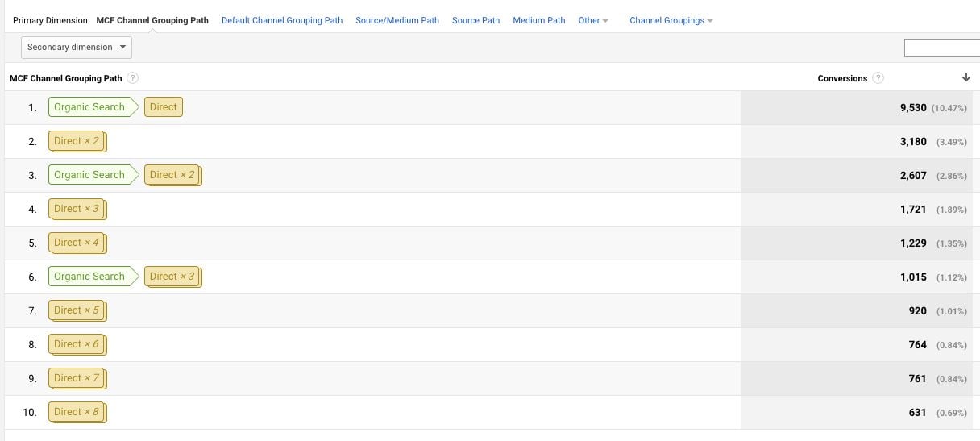
Task: Click Organic Search chip in row 6
Action: click(89, 277)
